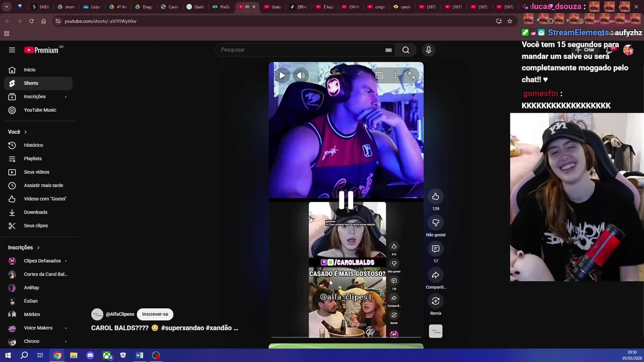Viewport: 644px width, 362px height.
Task: Open Seus clipes in the sidebar
Action: click(x=38, y=226)
